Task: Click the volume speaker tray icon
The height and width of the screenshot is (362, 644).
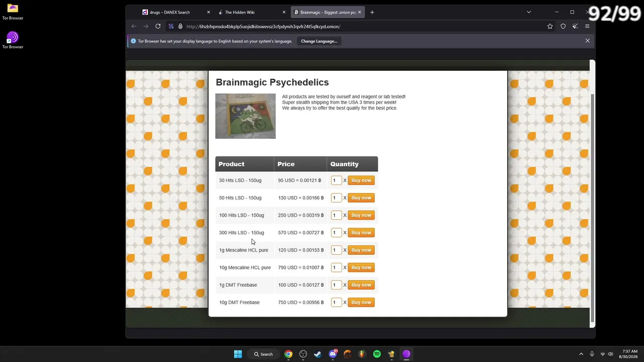Action: coord(611,354)
